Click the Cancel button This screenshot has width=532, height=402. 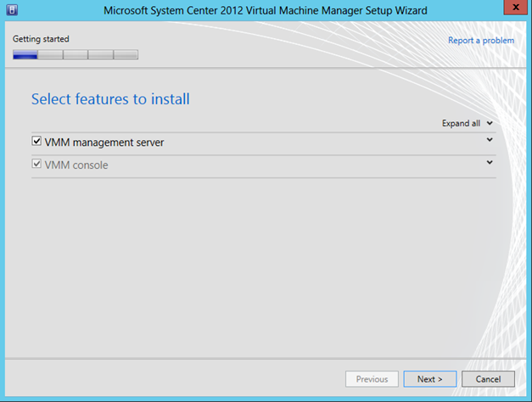[x=488, y=379]
